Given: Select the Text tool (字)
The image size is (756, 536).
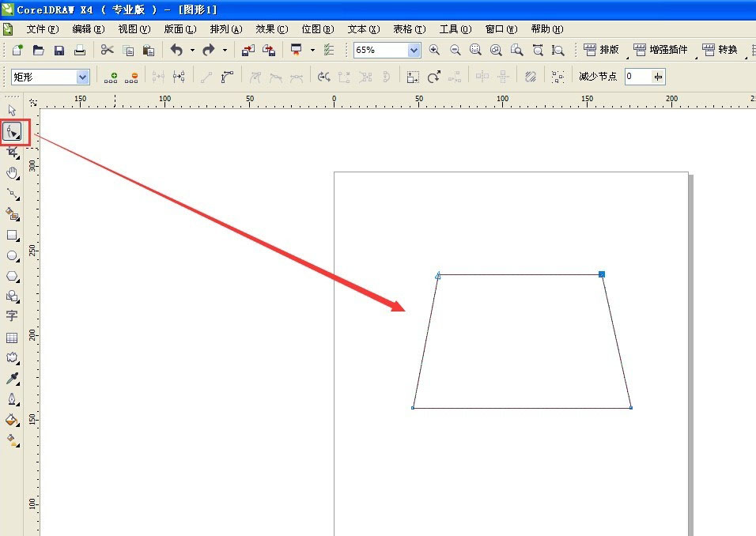Looking at the screenshot, I should pos(12,316).
